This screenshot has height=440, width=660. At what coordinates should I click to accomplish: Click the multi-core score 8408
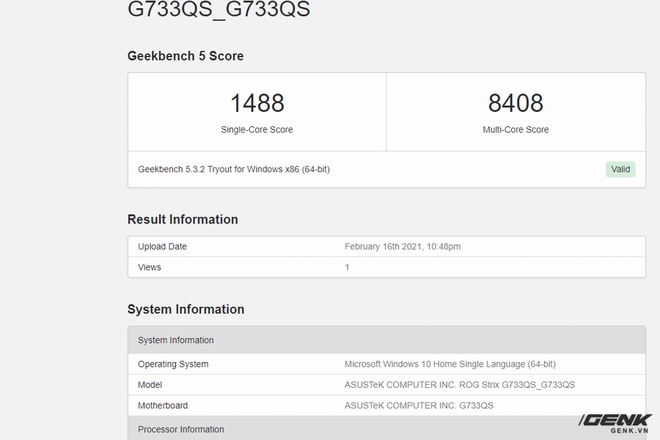[516, 103]
